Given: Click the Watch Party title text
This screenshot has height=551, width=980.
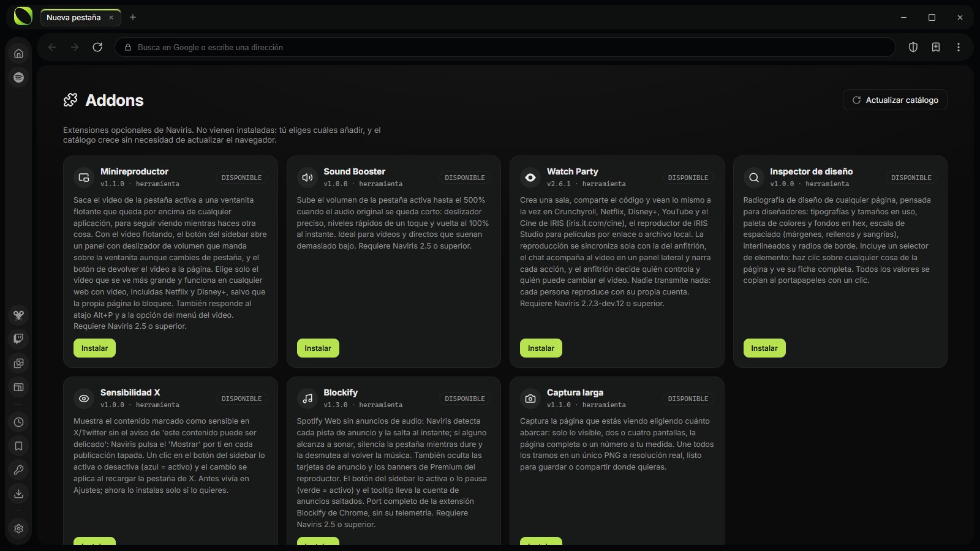Looking at the screenshot, I should (x=573, y=171).
